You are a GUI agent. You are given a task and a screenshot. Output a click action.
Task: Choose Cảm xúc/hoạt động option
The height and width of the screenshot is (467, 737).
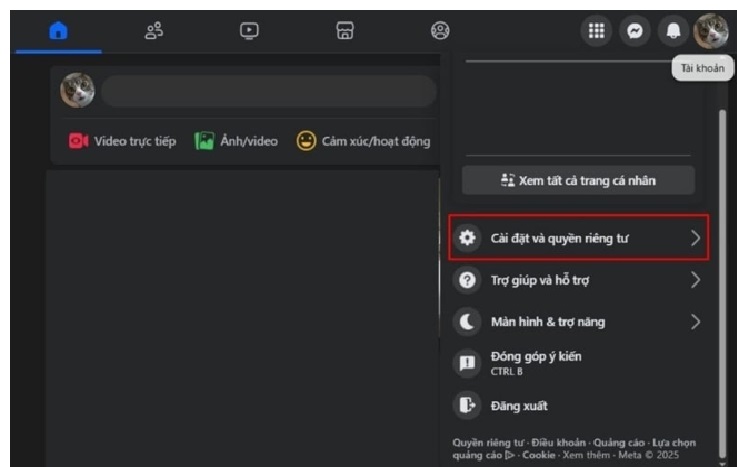[x=364, y=141]
